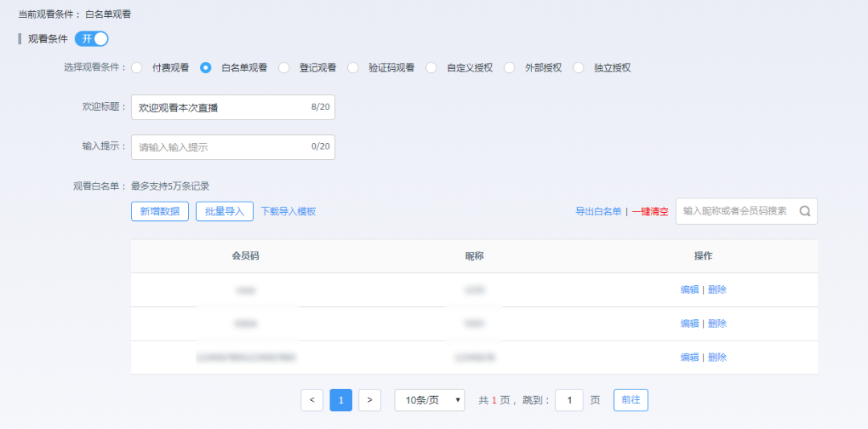The image size is (868, 429).
Task: Click the 前往 jump button
Action: [x=631, y=400]
